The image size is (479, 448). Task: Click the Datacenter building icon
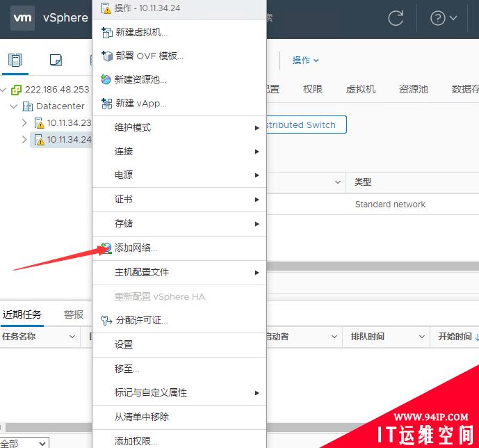click(x=28, y=106)
